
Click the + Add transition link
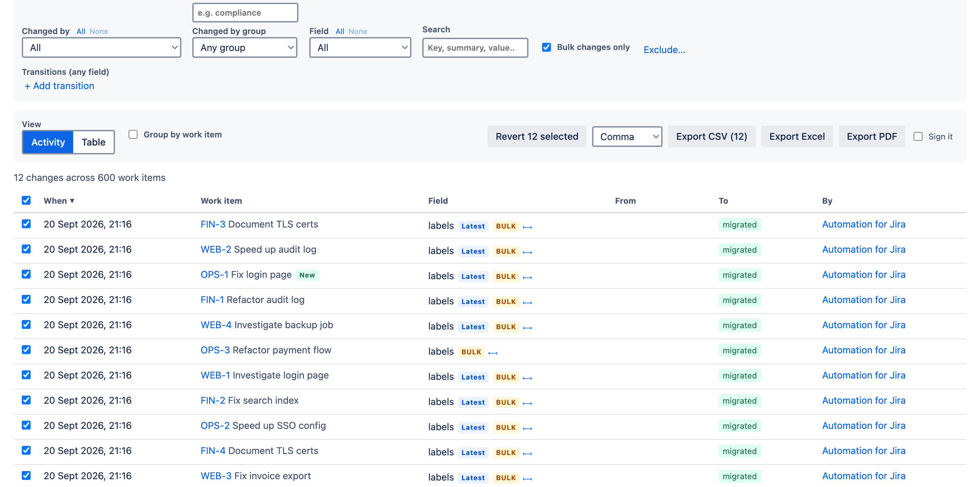click(x=59, y=86)
